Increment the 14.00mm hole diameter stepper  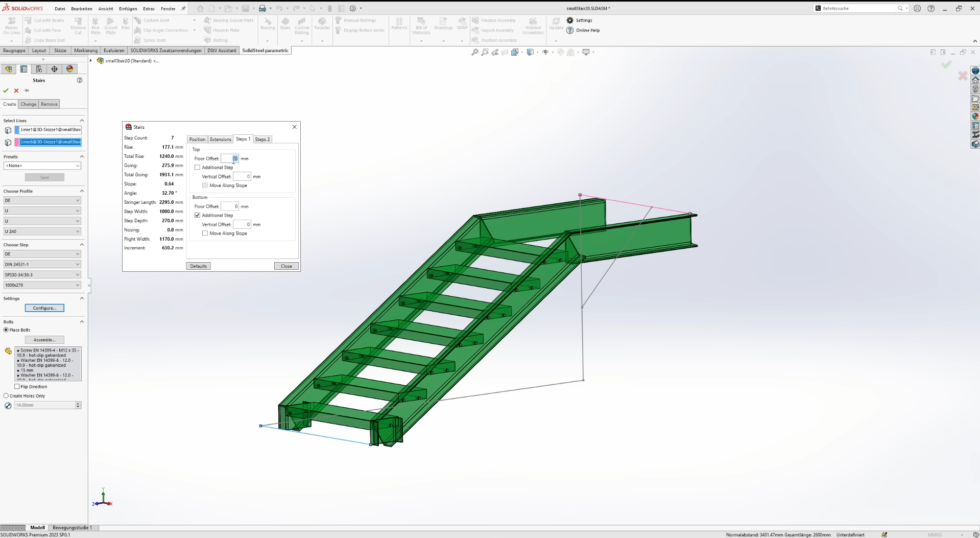pos(78,404)
